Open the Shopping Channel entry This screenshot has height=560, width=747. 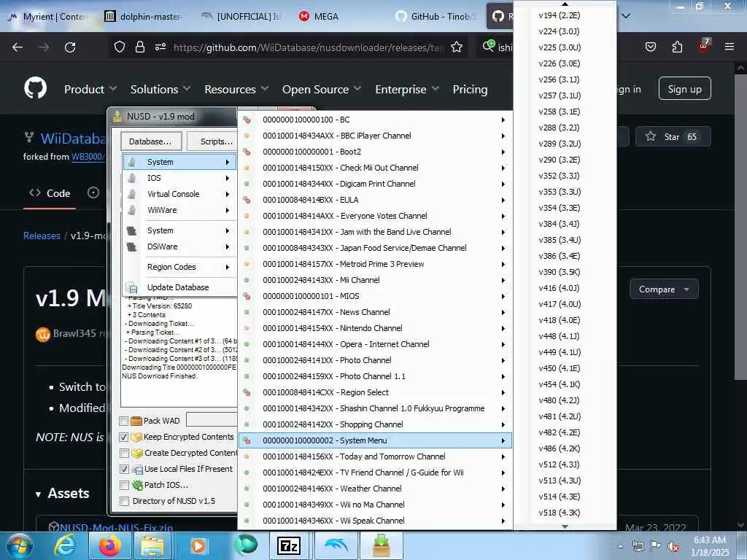[x=375, y=424]
